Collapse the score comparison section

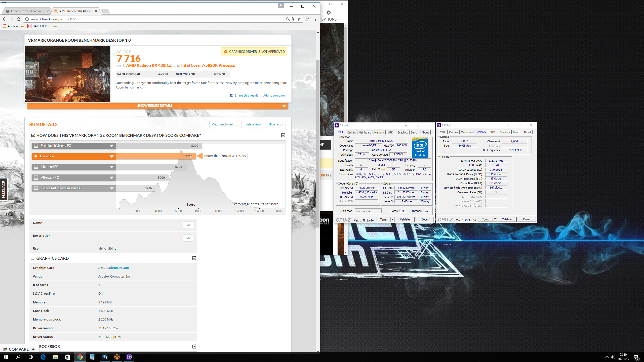point(283,135)
